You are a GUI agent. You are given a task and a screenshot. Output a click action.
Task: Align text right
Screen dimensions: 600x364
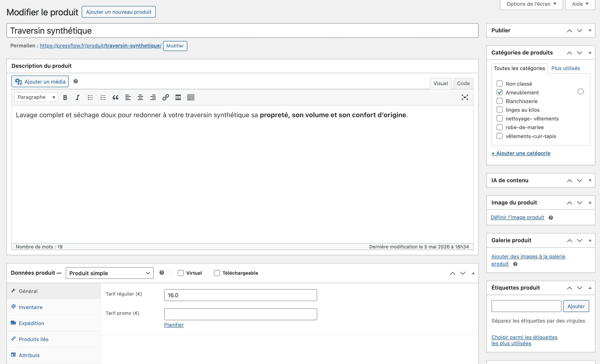[x=153, y=97]
